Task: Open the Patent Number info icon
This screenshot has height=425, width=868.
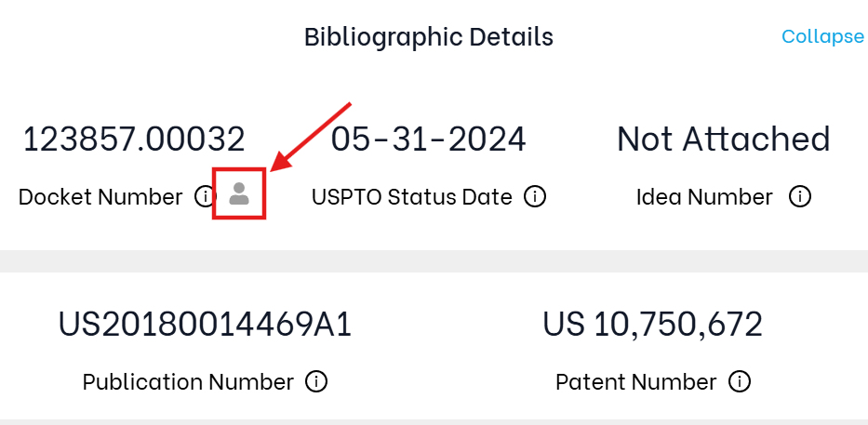Action: coord(740,381)
